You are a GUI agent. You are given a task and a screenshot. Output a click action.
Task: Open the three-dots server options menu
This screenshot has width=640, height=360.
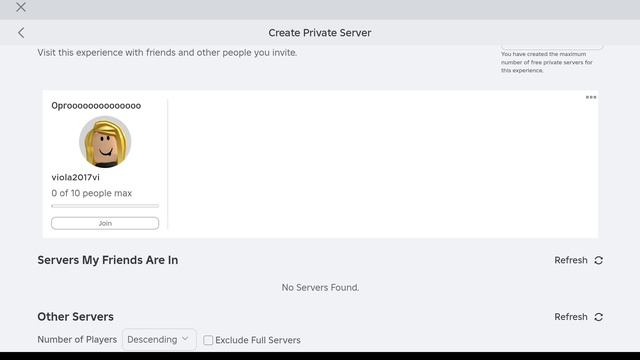pyautogui.click(x=591, y=97)
